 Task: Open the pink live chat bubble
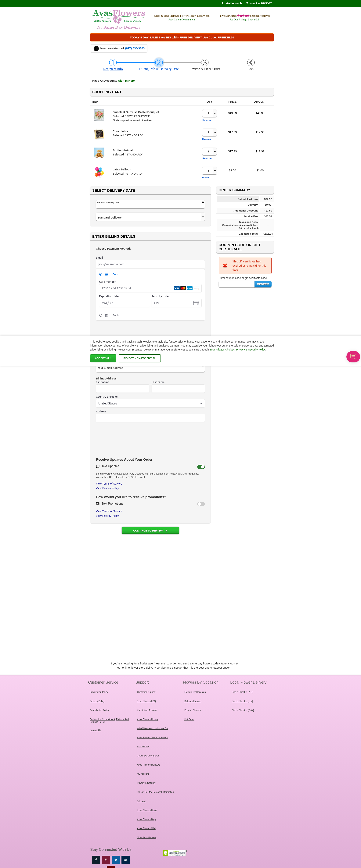[x=353, y=357]
